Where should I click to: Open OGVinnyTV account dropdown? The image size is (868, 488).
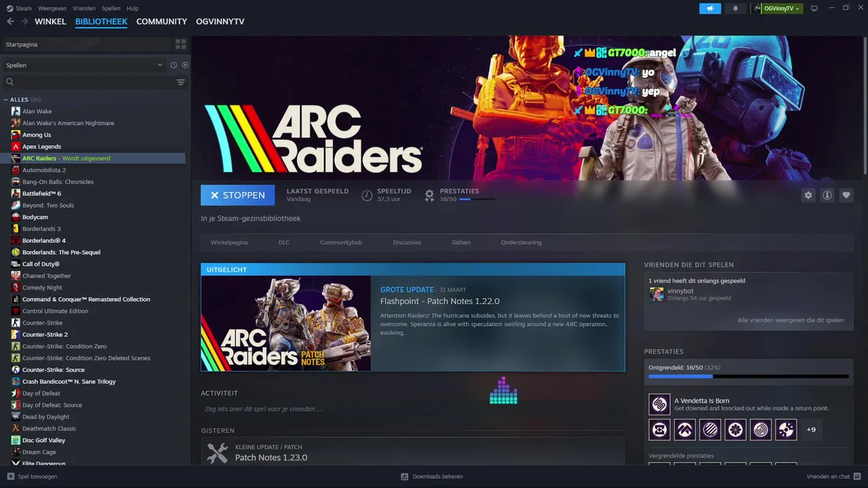(x=776, y=8)
